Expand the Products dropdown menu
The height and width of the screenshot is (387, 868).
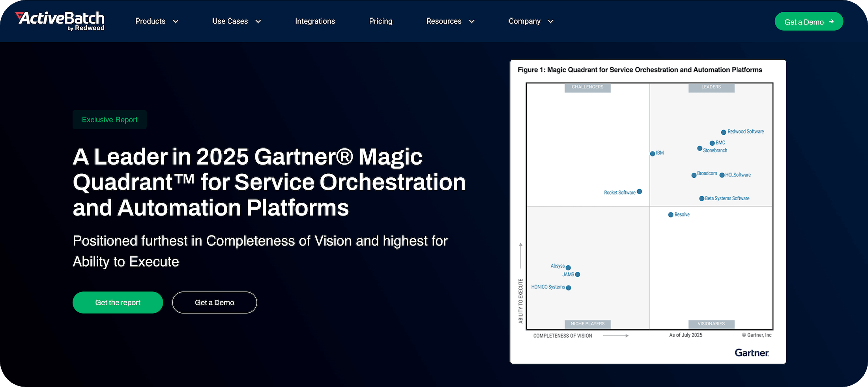click(x=157, y=21)
